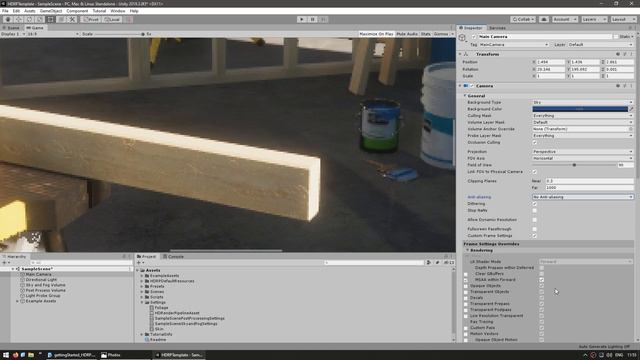The width and height of the screenshot is (640, 360).
Task: Toggle MSAA within Forward value checkbox
Action: click(x=542, y=280)
